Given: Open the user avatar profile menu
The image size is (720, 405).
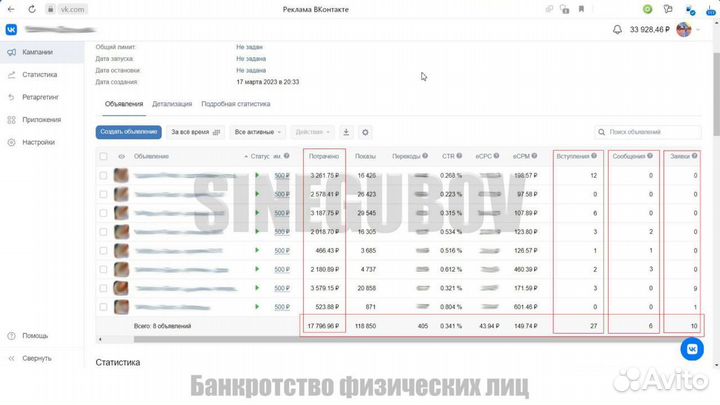Looking at the screenshot, I should point(684,30).
